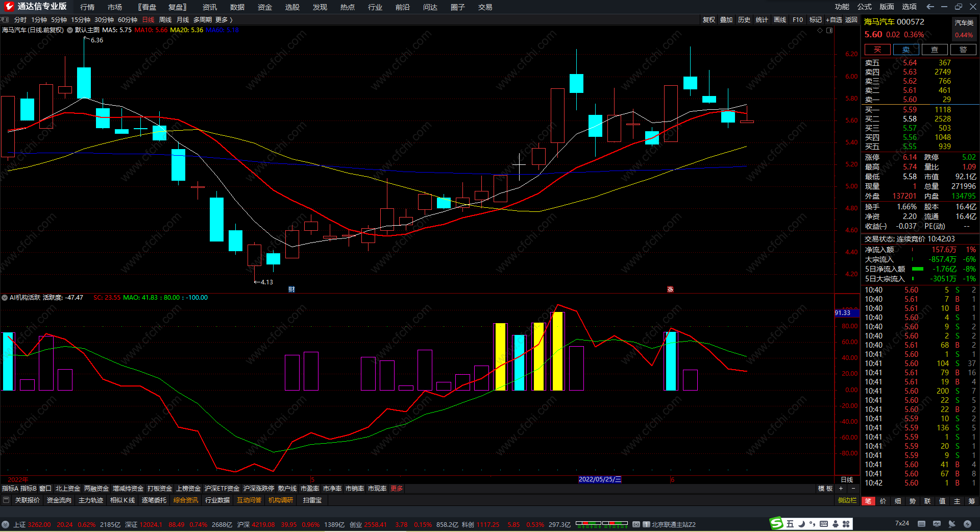
Task: Open the 市场 menu
Action: point(115,7)
